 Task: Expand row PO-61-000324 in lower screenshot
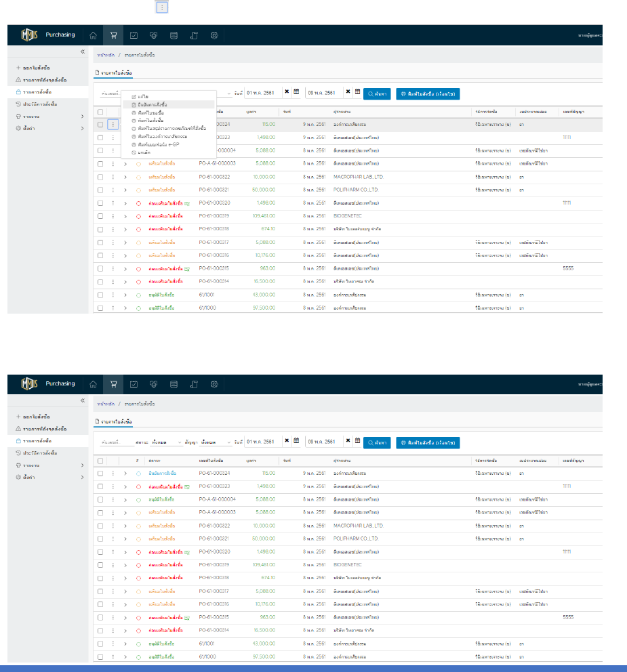pyautogui.click(x=125, y=474)
